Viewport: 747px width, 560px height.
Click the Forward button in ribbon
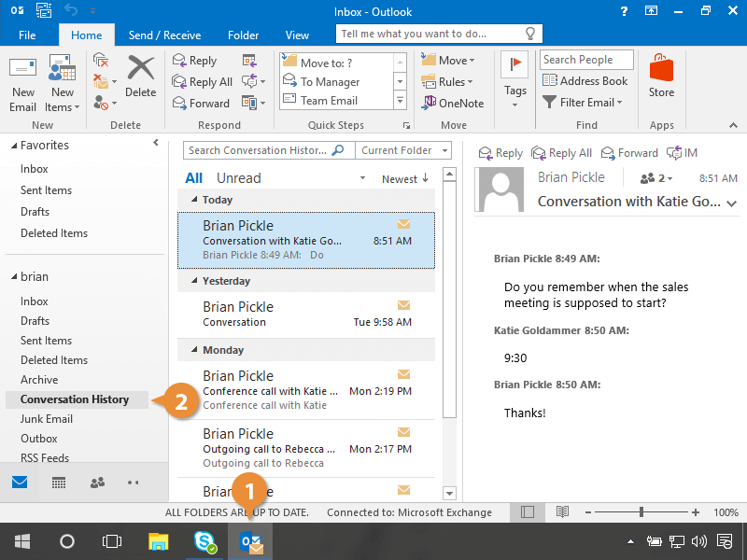pyautogui.click(x=201, y=104)
